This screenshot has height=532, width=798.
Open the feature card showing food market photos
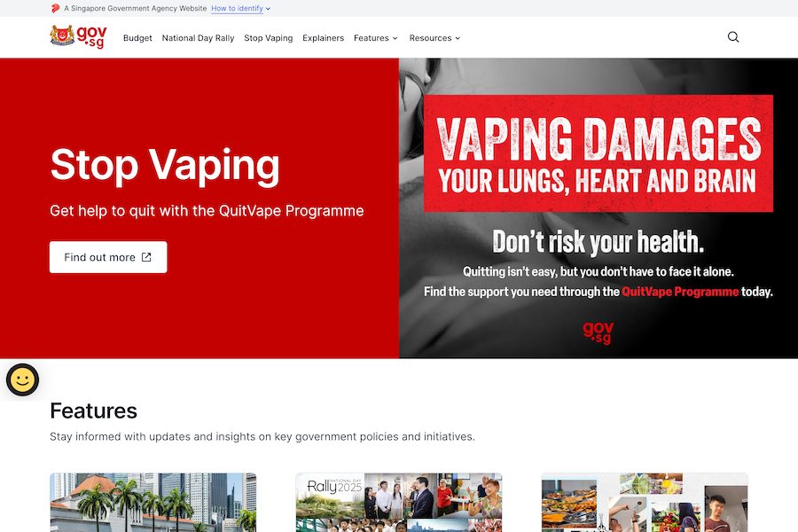tap(645, 502)
